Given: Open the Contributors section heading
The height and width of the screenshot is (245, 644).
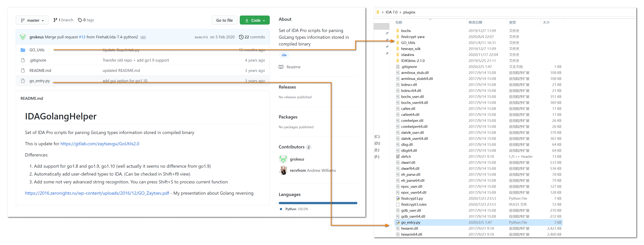Looking at the screenshot, I should [291, 147].
